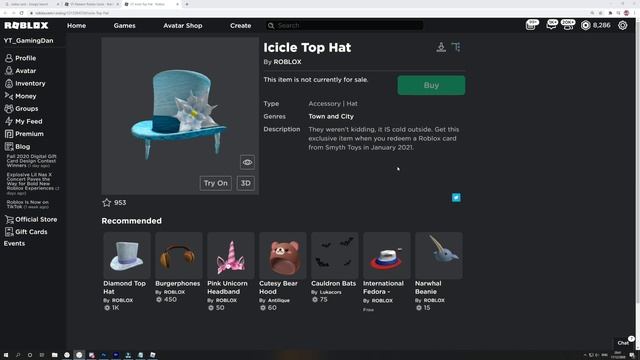Image resolution: width=640 pixels, height=360 pixels.
Task: Open the Explosive Lil Nas X Concert blog post
Action: click(33, 184)
